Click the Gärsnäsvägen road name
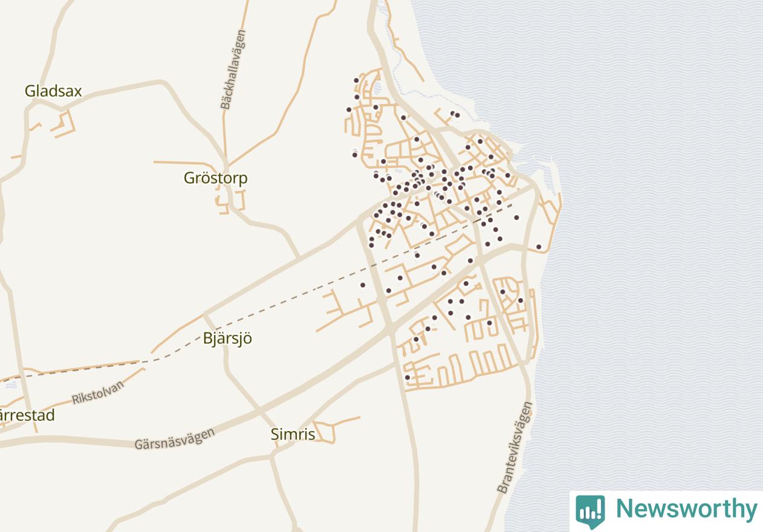This screenshot has width=763, height=532. pyautogui.click(x=174, y=439)
